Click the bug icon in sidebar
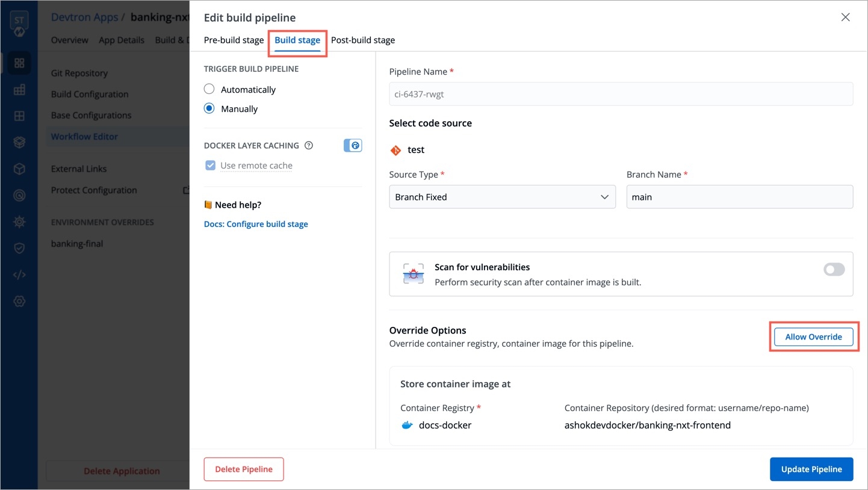This screenshot has height=490, width=868. [x=19, y=222]
